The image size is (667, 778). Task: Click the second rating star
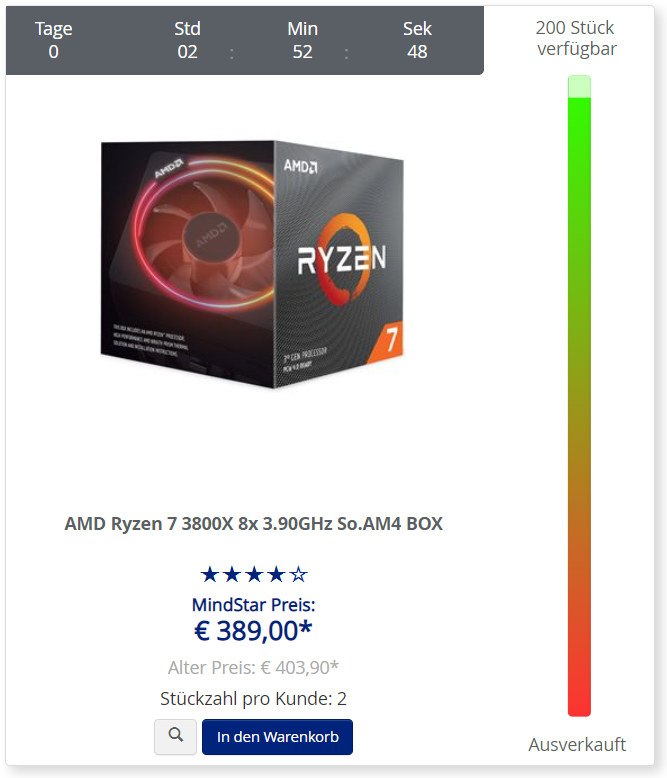[x=232, y=575]
